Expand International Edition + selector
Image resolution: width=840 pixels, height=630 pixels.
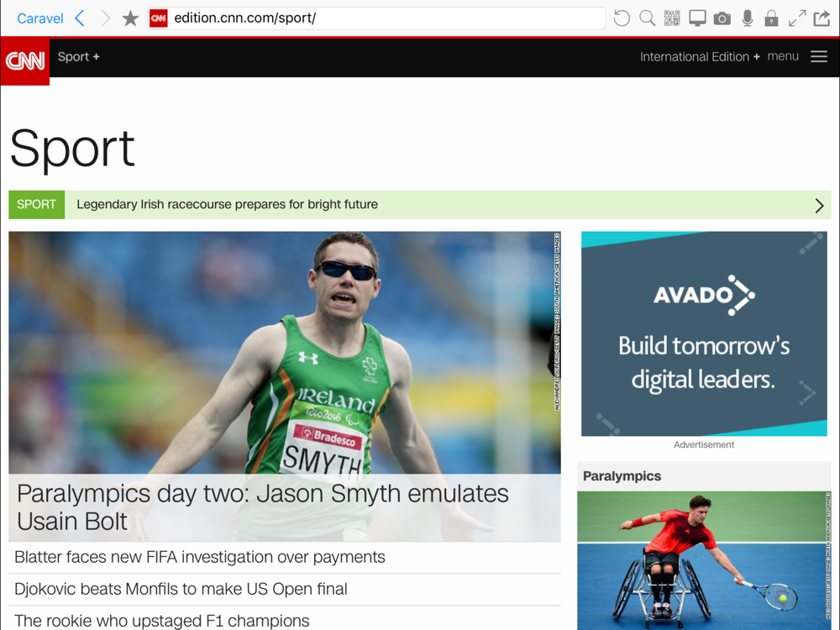[x=700, y=57]
